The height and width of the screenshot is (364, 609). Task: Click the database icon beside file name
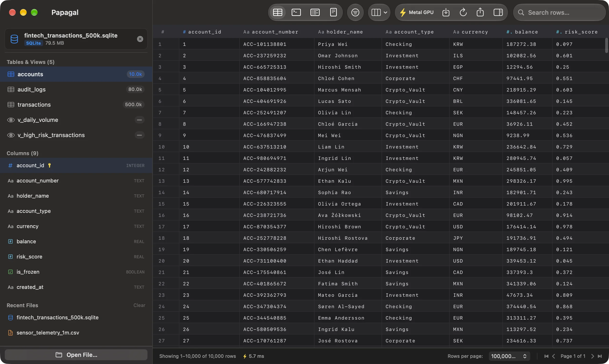point(14,39)
